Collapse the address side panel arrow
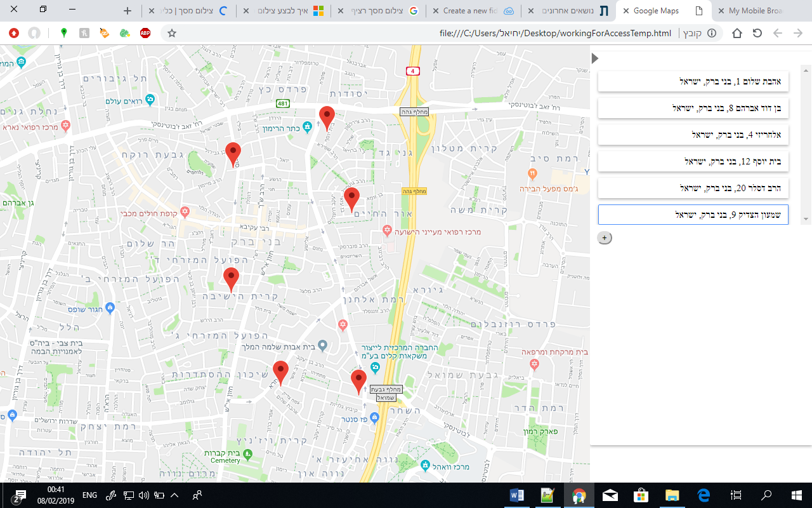Image resolution: width=812 pixels, height=508 pixels. click(x=594, y=58)
